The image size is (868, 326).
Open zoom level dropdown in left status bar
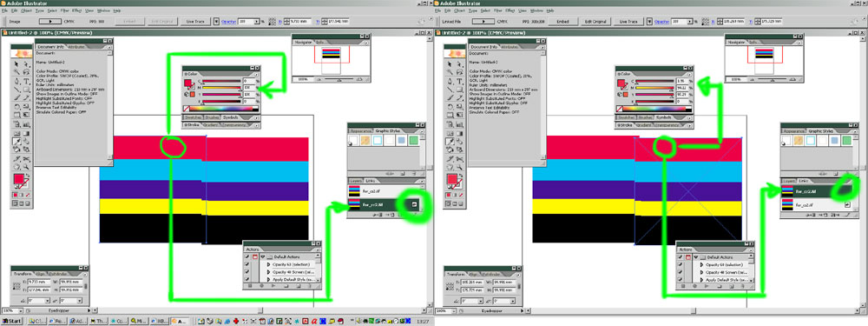[x=21, y=310]
